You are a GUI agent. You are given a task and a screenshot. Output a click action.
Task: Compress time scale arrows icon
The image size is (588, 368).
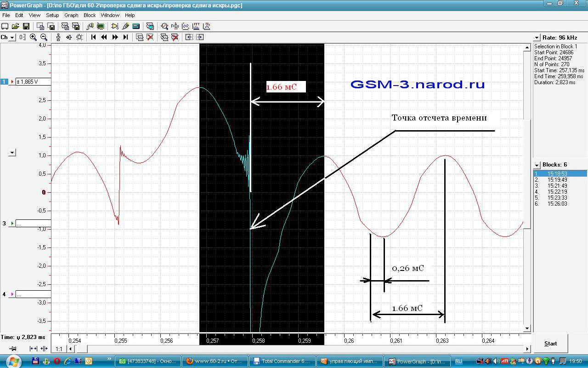click(x=44, y=349)
